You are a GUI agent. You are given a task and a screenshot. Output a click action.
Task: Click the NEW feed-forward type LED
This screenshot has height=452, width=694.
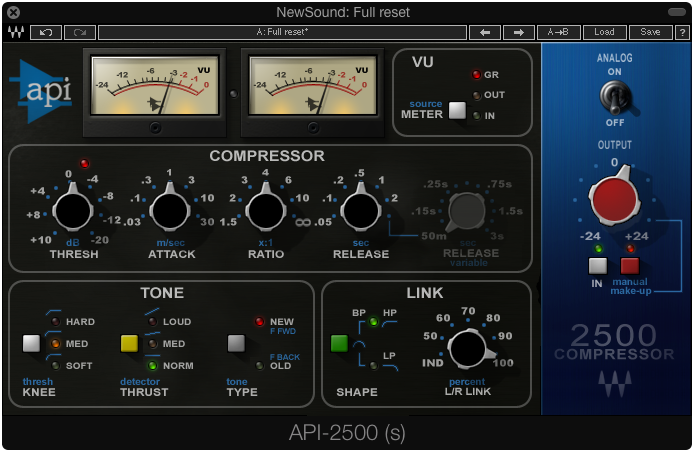tap(259, 321)
